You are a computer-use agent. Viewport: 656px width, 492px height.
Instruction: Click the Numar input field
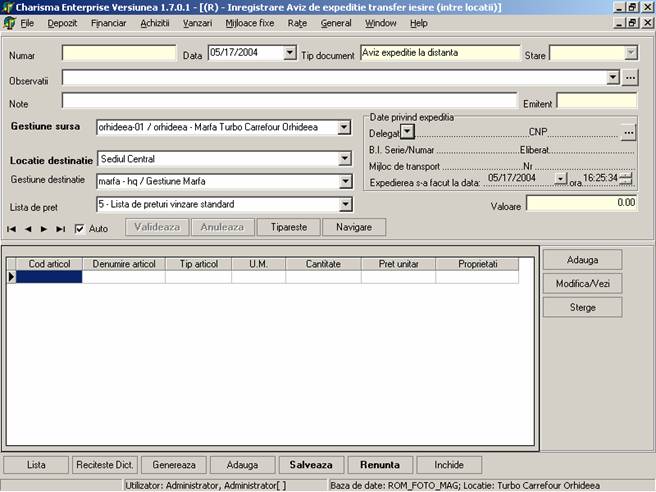point(118,53)
